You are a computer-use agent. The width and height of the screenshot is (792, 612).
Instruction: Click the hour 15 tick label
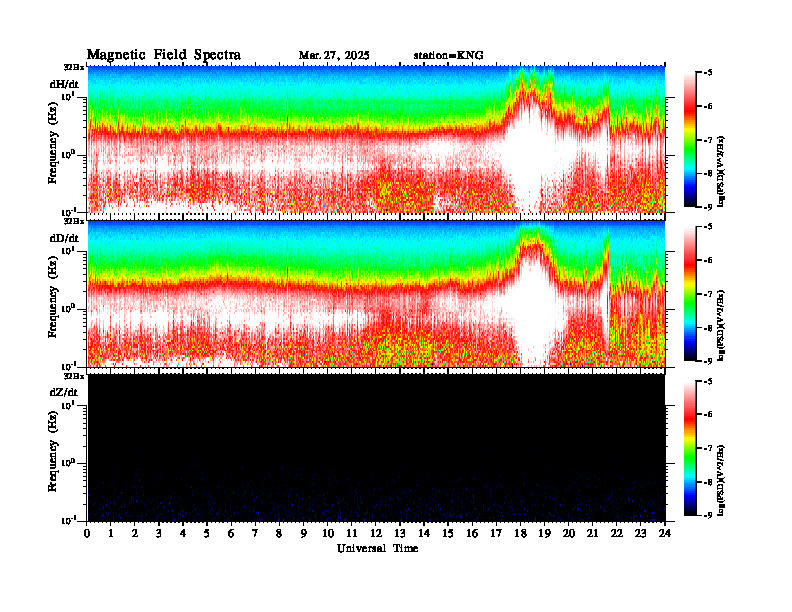pos(448,533)
